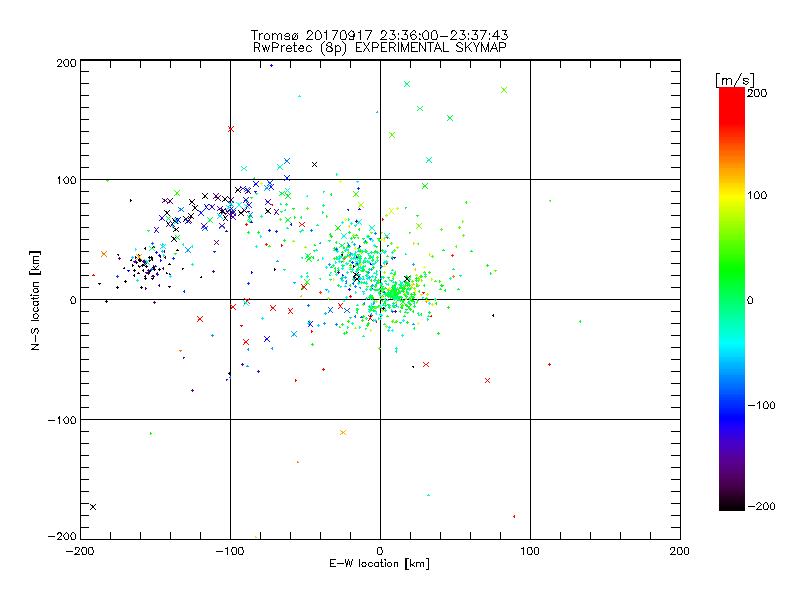
Task: Click the 'E-W location [km]' axis label
Action: (379, 564)
